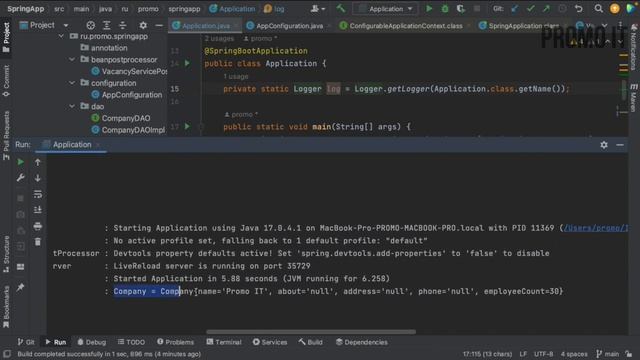
Task: Switch to ConfigurableApplicationContext.class tab
Action: point(406,26)
